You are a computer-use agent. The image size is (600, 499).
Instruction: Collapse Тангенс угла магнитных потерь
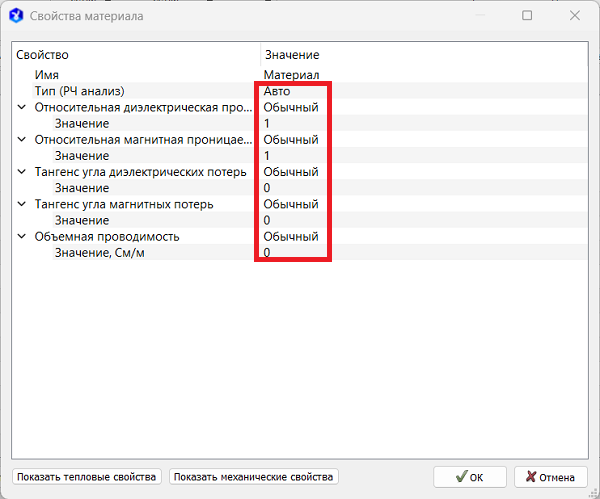[x=22, y=204]
